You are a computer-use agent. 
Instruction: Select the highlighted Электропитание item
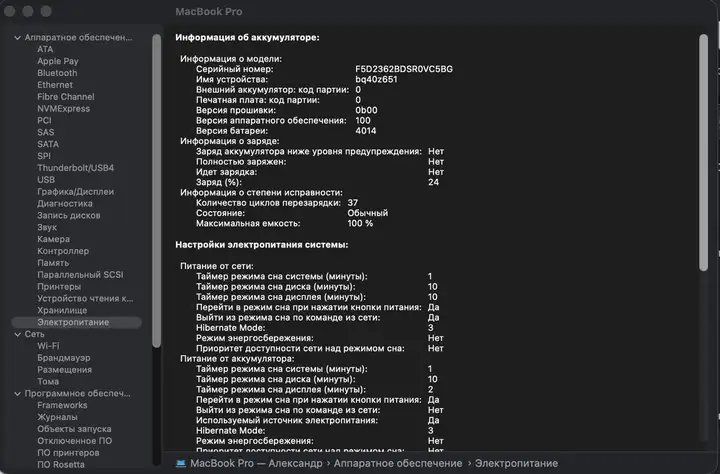[76, 322]
